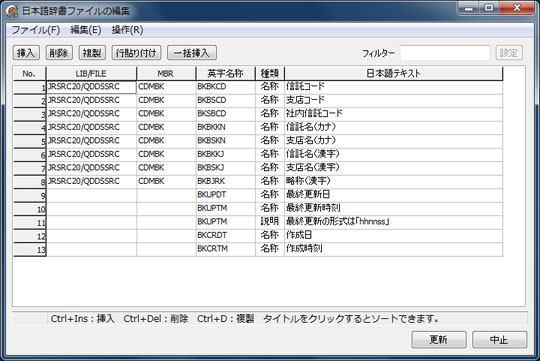
Task: Focus the フィルター input field
Action: tap(445, 53)
